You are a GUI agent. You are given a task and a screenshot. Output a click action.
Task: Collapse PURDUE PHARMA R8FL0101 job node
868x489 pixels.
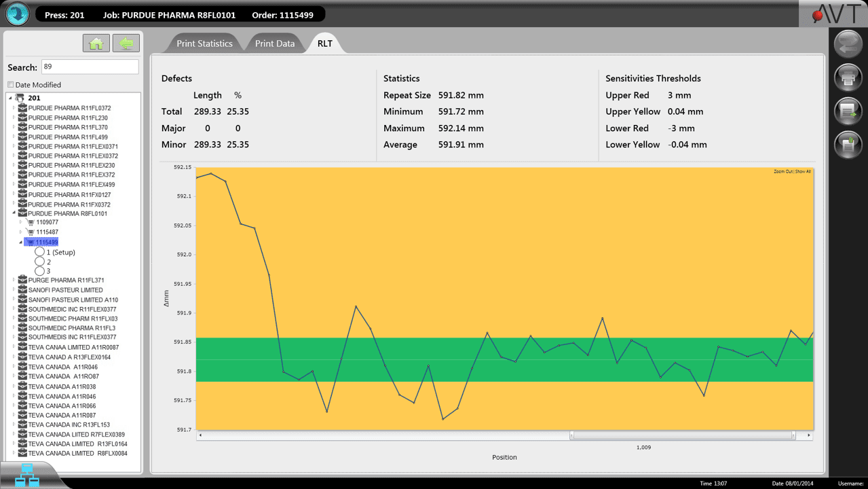tap(14, 213)
